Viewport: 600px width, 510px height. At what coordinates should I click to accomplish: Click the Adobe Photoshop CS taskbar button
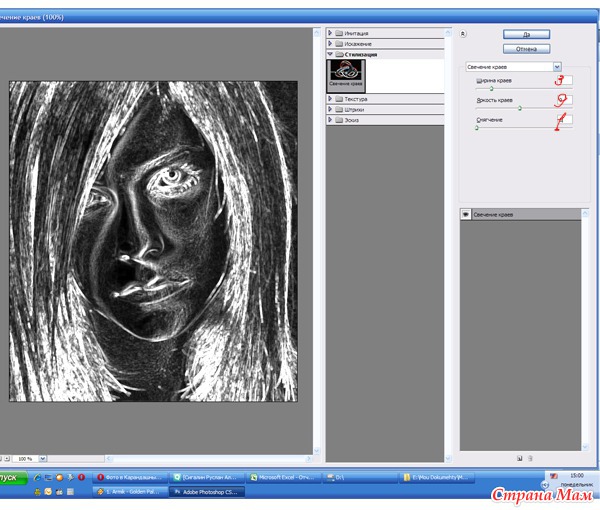(x=207, y=492)
